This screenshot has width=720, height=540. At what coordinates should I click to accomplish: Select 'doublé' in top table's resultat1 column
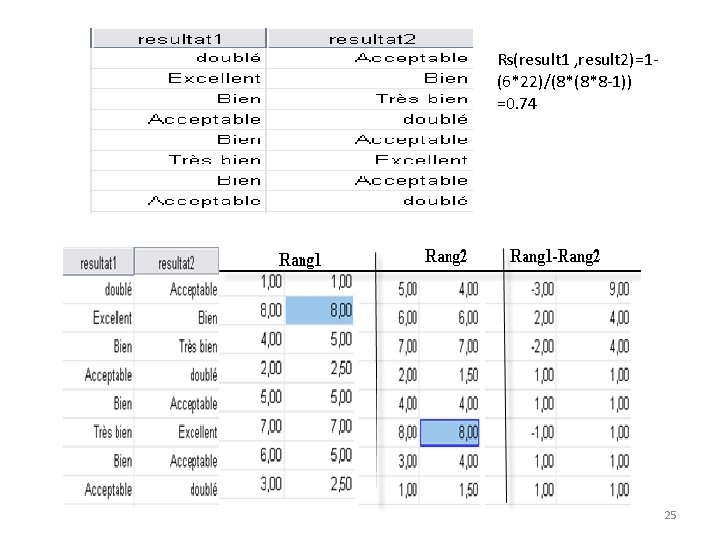[228, 58]
